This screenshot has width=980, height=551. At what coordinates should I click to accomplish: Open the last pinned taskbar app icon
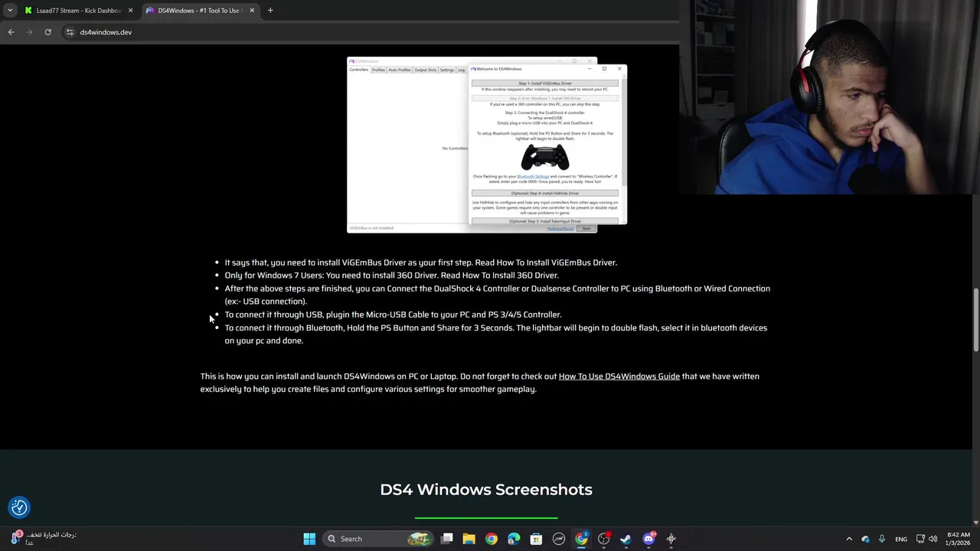[671, 539]
